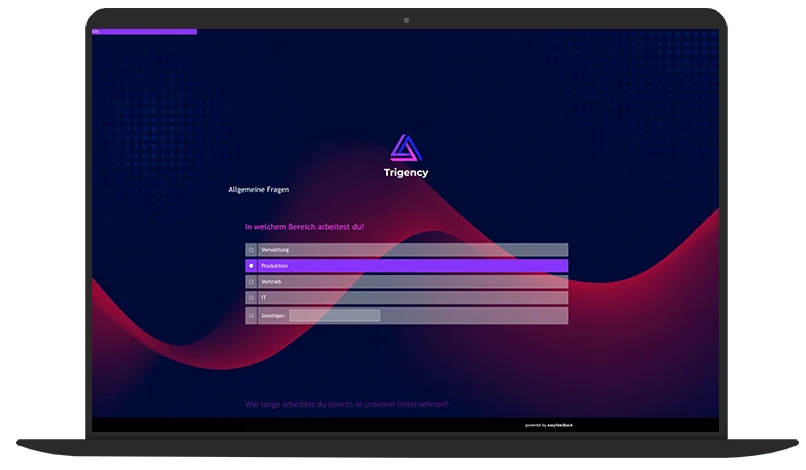Select the Produktion radio button
The image size is (806, 470).
tap(251, 266)
